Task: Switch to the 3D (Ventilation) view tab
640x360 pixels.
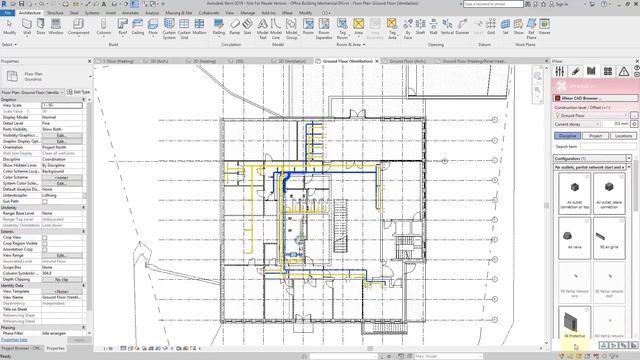Action: coord(292,61)
